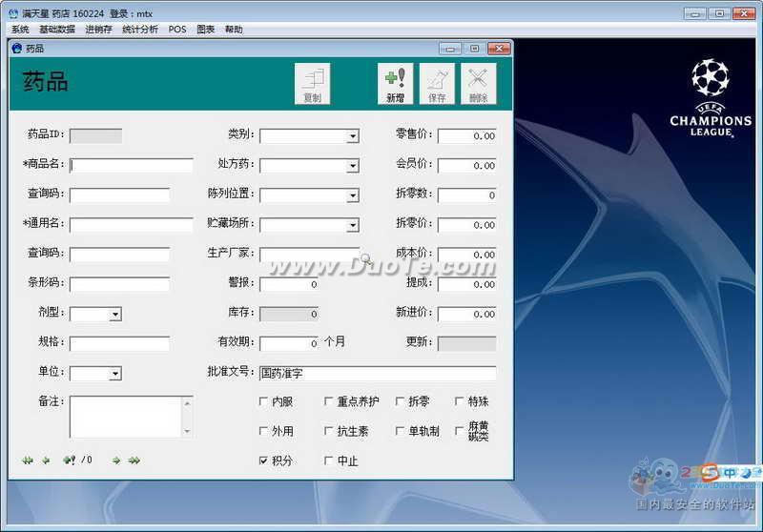Click the 批准文号 field with 国药准字

pyautogui.click(x=378, y=374)
